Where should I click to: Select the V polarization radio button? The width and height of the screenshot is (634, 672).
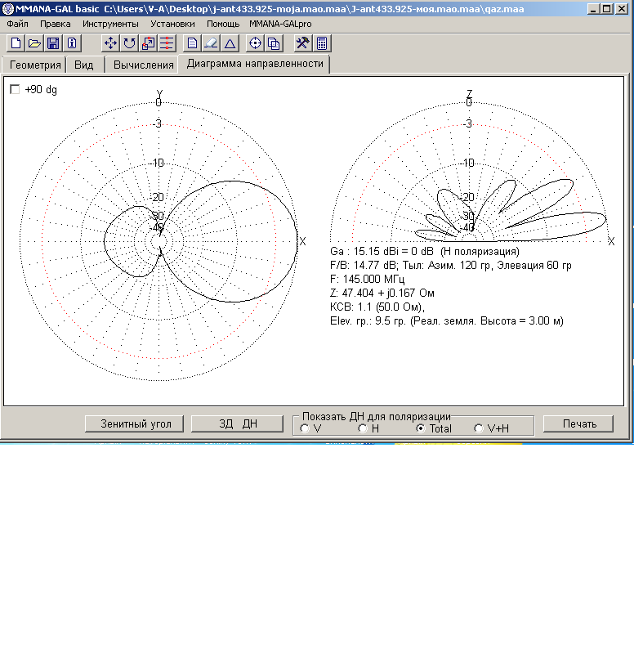(x=305, y=428)
